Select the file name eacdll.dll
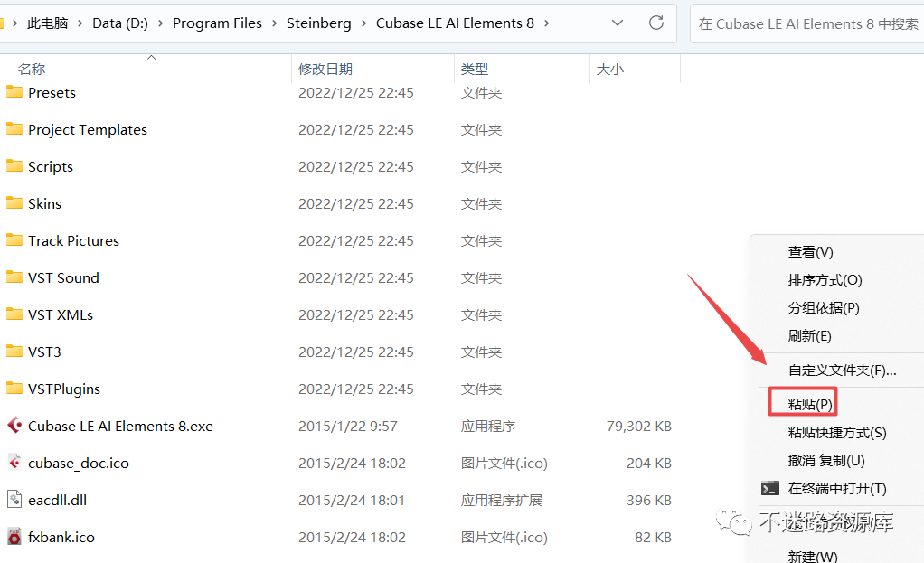 click(x=58, y=500)
